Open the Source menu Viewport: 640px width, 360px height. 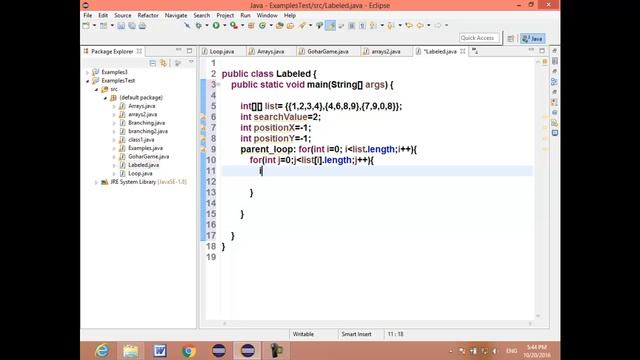click(122, 16)
